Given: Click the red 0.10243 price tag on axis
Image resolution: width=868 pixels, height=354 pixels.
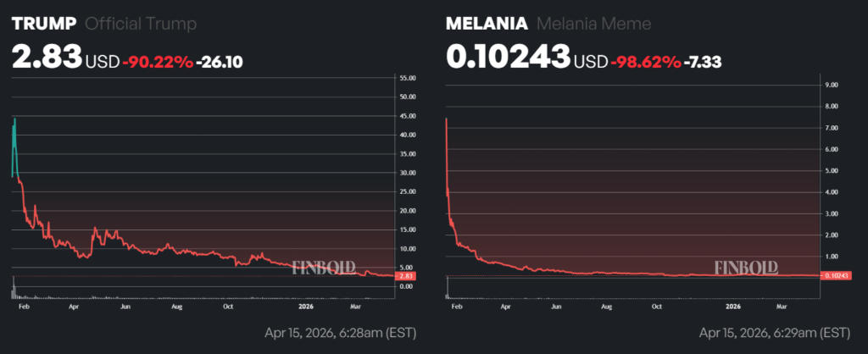Looking at the screenshot, I should (839, 276).
